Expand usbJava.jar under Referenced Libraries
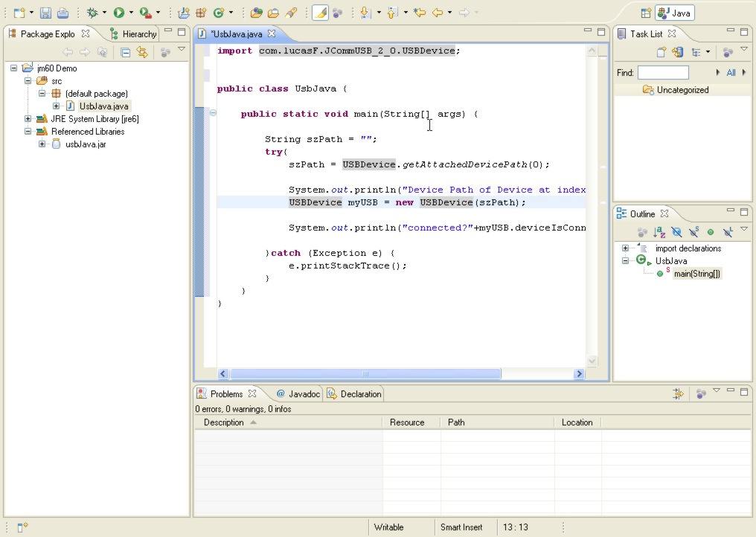The image size is (756, 537). coord(42,144)
